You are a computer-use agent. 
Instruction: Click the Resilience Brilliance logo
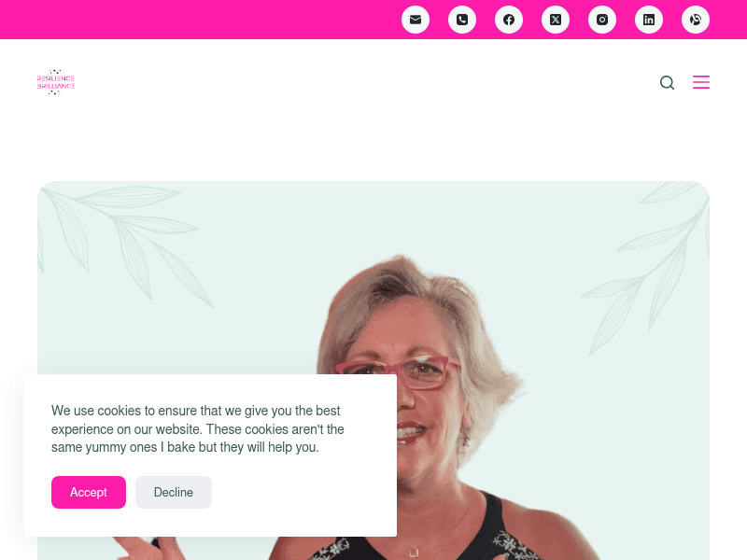(56, 82)
